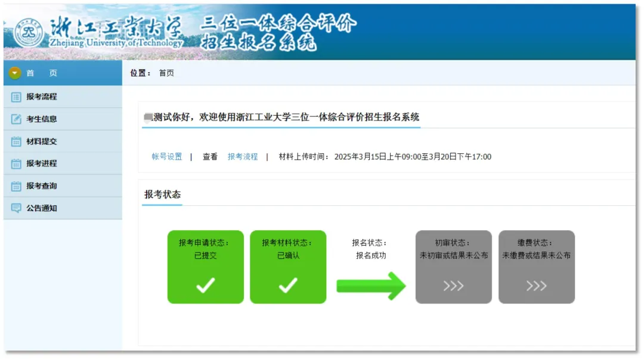
Task: Open 公告通知 in the sidebar
Action: point(63,208)
